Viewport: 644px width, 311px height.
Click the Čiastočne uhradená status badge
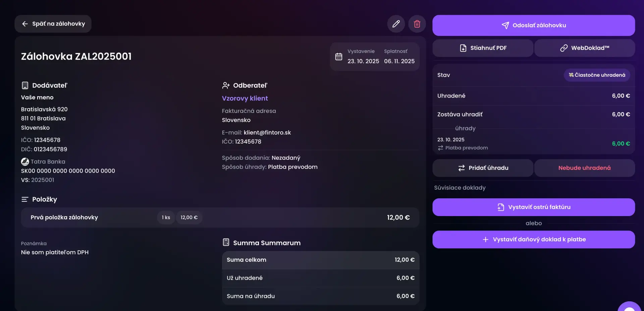click(x=597, y=75)
